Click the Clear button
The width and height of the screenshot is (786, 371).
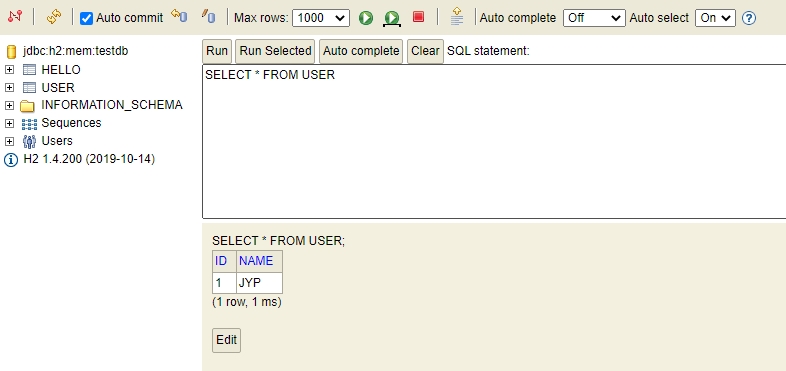[x=425, y=51]
